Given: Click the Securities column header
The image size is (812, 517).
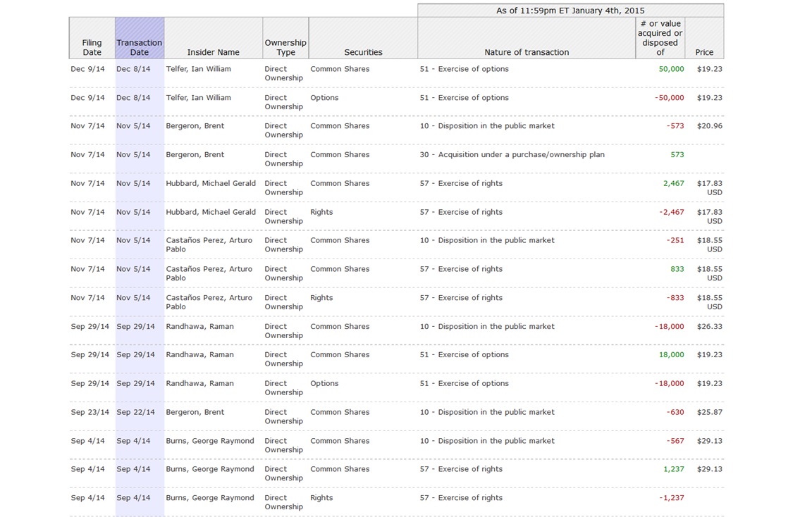Looking at the screenshot, I should point(363,52).
